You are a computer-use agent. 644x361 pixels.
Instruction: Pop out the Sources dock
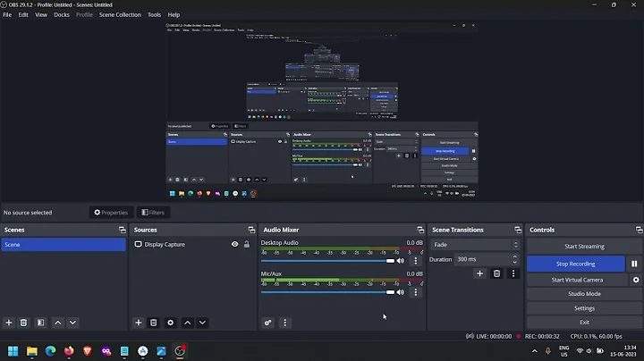[x=251, y=230]
